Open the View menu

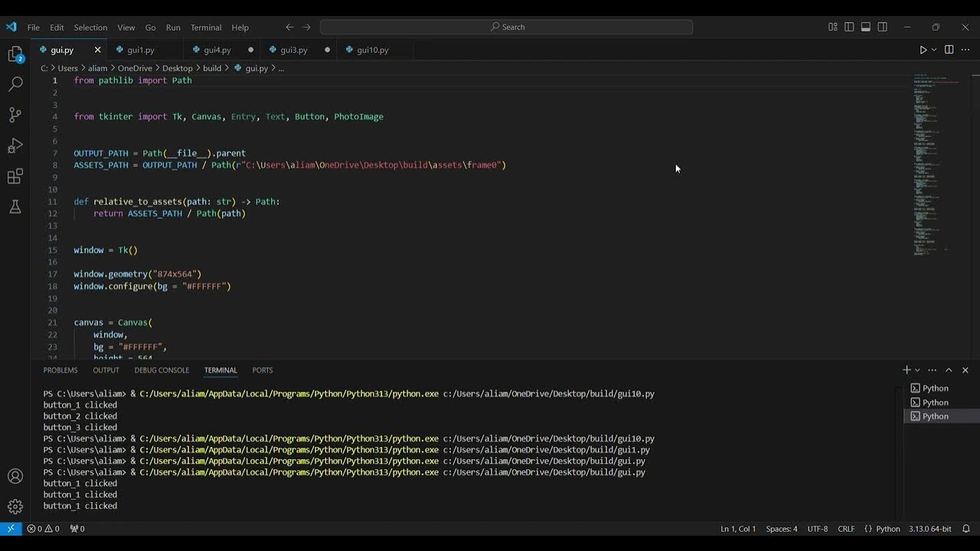point(126,27)
